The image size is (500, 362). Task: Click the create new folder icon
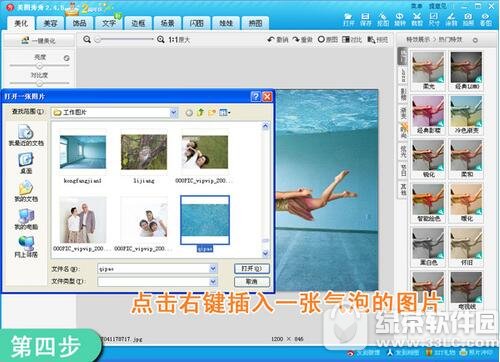[x=212, y=112]
